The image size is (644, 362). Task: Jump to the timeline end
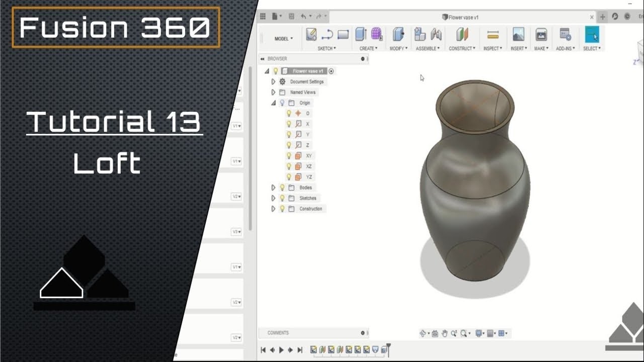[300, 350]
